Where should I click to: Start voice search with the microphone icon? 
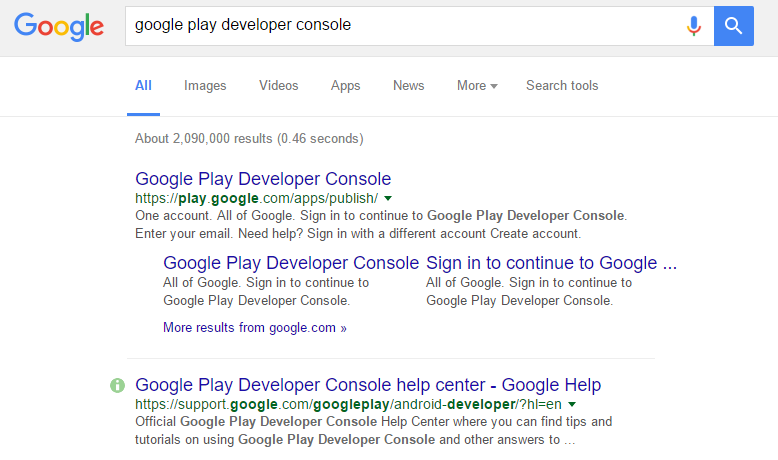point(694,26)
